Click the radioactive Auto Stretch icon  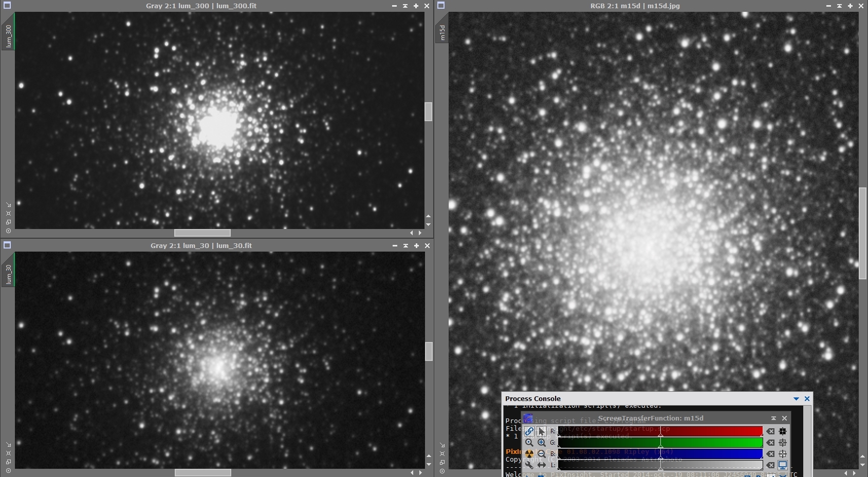tap(529, 454)
